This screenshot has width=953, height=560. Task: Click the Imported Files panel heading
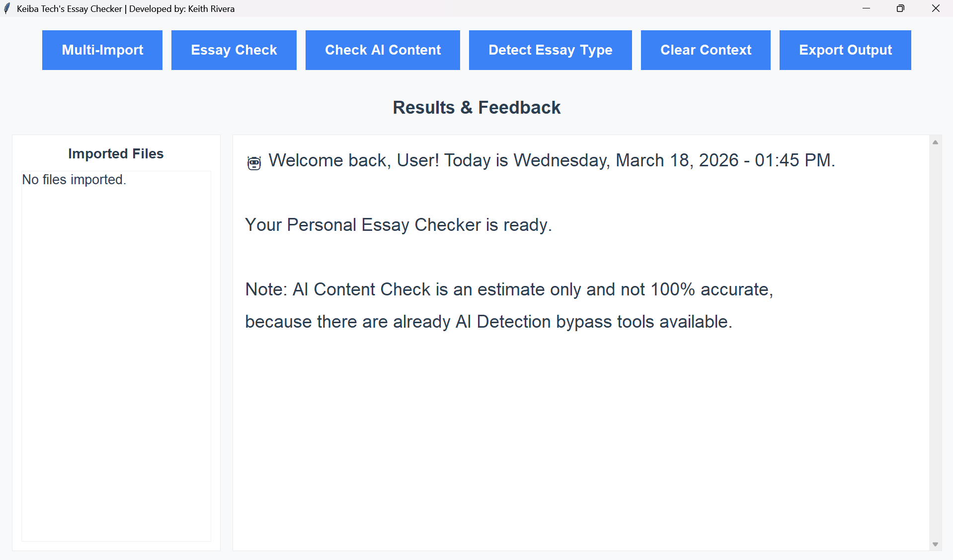pos(116,154)
